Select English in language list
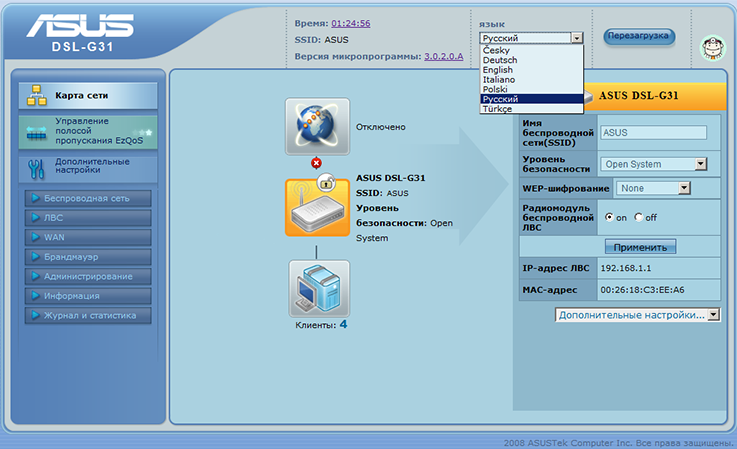 click(x=532, y=70)
